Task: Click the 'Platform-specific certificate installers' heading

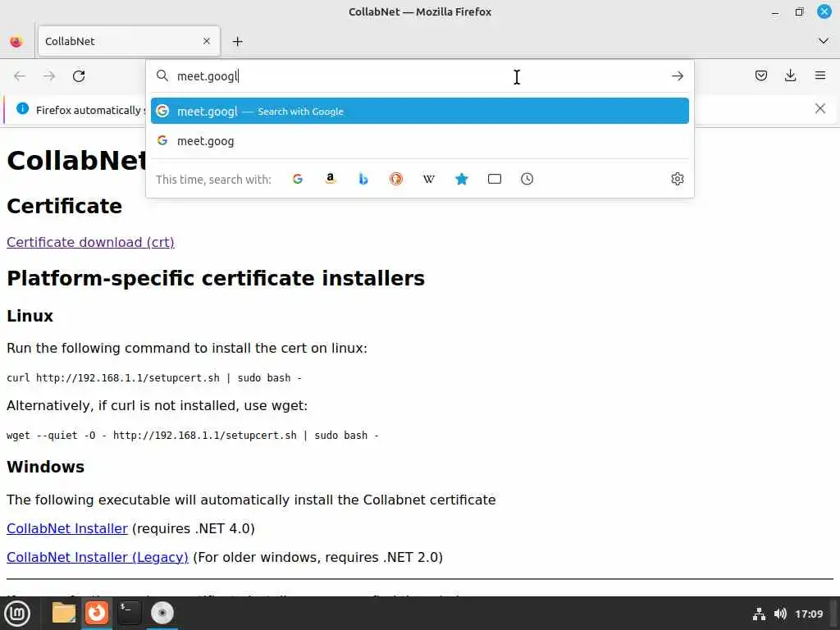Action: tap(216, 279)
